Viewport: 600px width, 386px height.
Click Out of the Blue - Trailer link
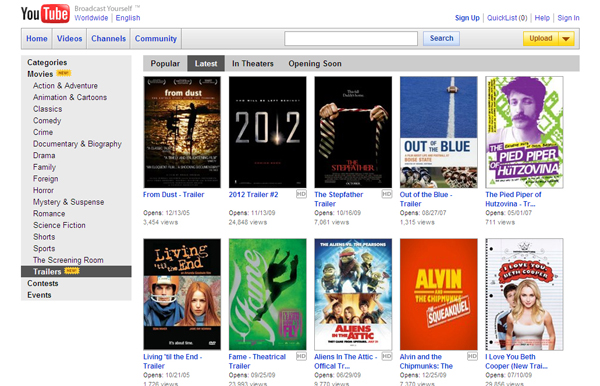pos(426,199)
